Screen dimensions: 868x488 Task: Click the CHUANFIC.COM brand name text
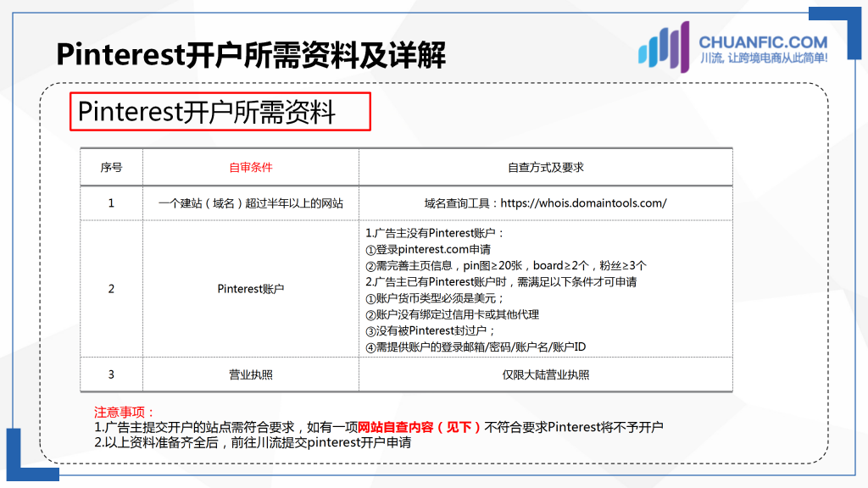pos(763,42)
